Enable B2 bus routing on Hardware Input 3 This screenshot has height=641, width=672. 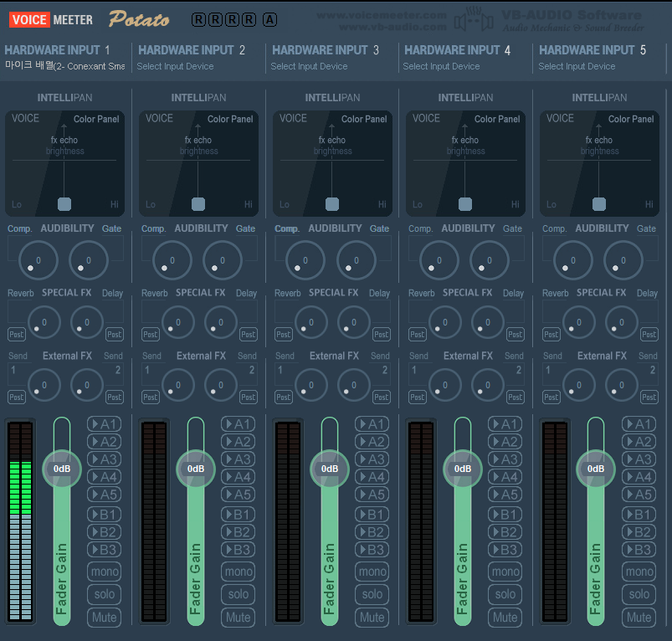pos(372,531)
